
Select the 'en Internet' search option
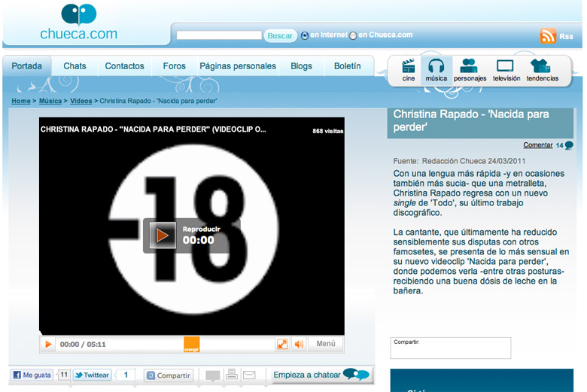305,35
